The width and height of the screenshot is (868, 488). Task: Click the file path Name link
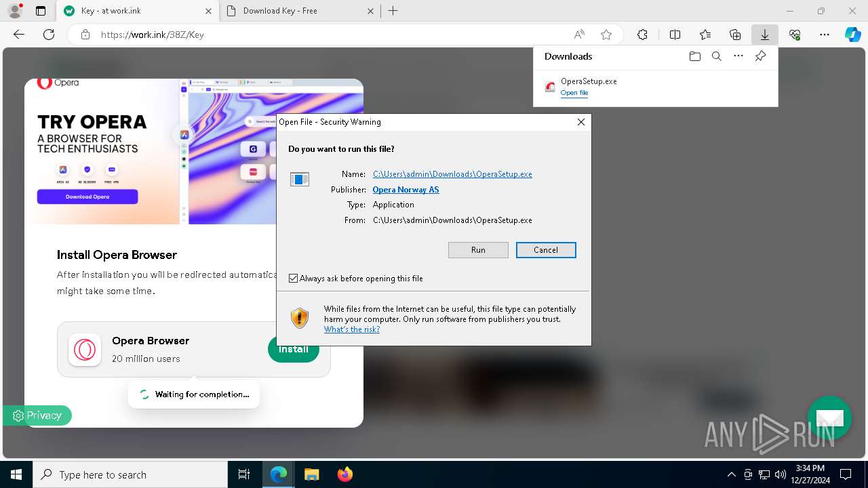click(x=452, y=174)
